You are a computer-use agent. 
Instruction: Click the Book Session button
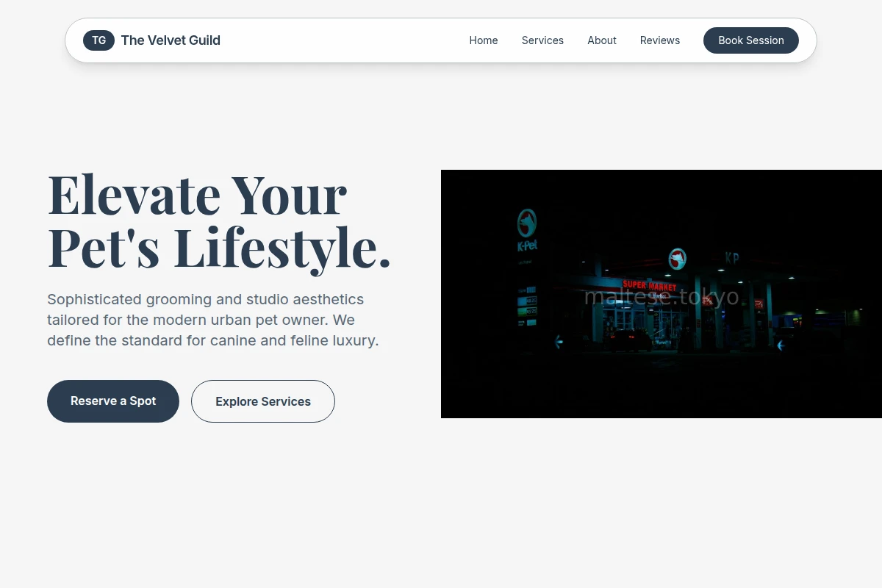click(x=751, y=40)
